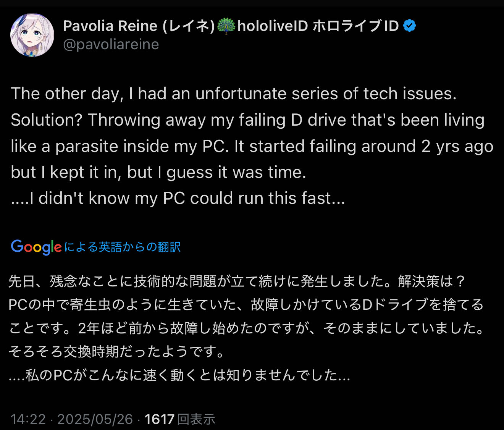
Task: Click the ホロライブID text in display name
Action: [x=356, y=26]
